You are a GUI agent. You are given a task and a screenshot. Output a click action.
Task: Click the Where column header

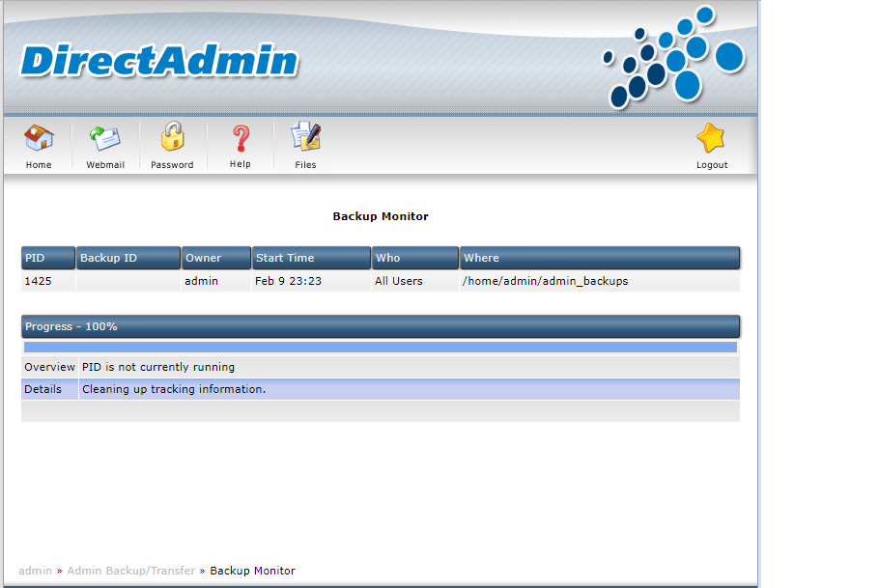[x=600, y=258]
